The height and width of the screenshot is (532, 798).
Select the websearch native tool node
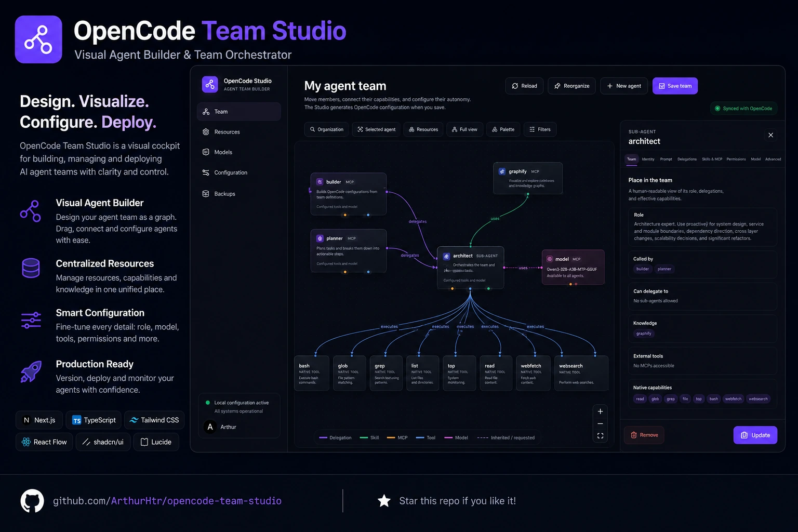(x=581, y=373)
